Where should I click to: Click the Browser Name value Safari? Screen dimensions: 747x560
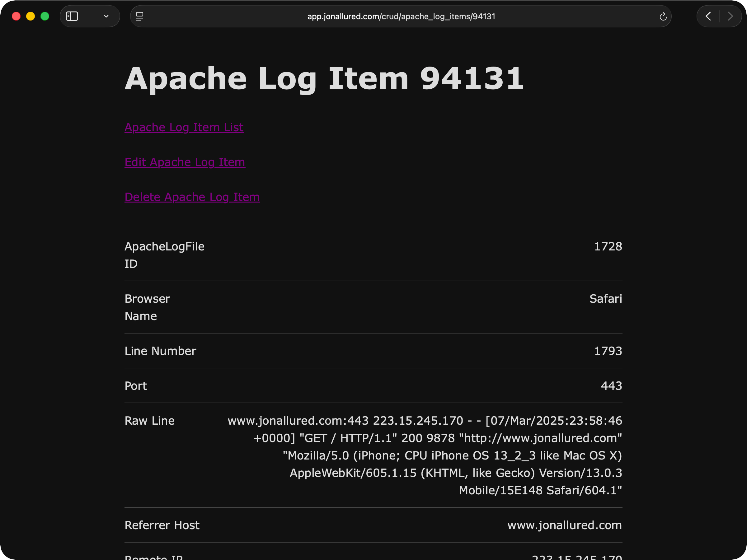click(605, 299)
